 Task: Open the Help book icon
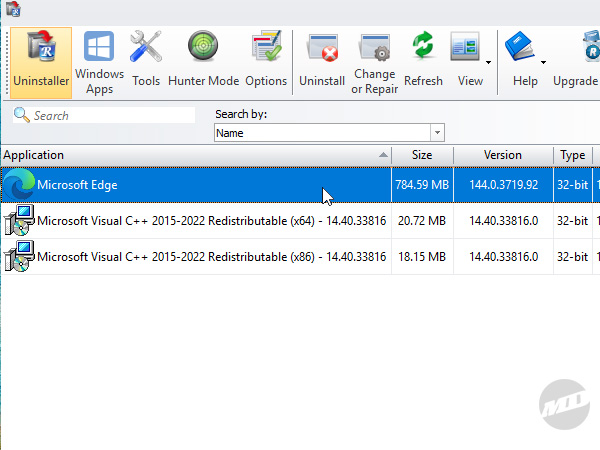click(522, 58)
